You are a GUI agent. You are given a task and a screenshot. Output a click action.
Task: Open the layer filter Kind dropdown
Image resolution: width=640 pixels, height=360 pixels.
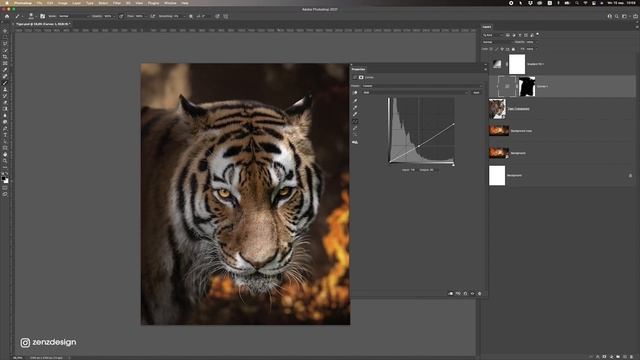coord(492,35)
